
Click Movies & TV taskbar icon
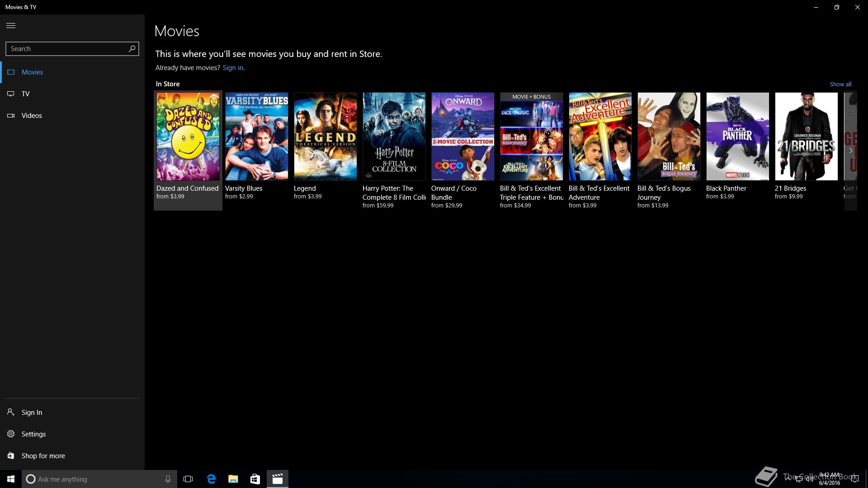tap(278, 479)
